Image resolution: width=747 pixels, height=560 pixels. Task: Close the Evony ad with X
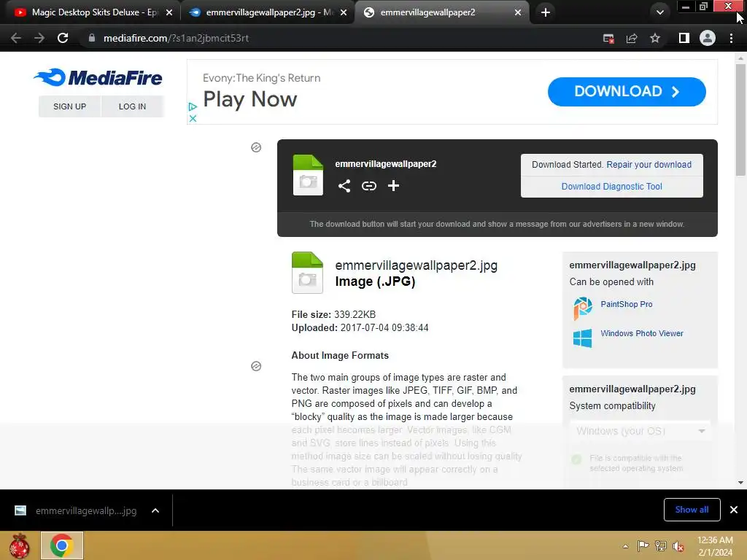point(193,119)
